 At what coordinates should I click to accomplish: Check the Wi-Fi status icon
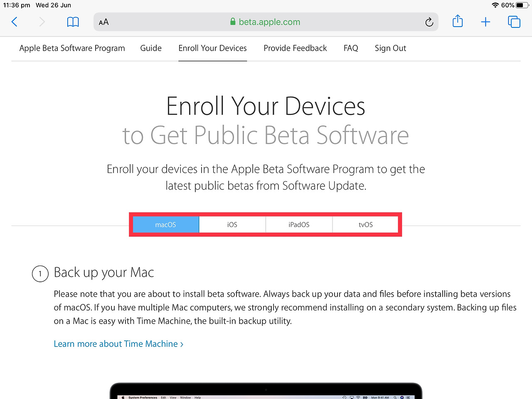(495, 5)
